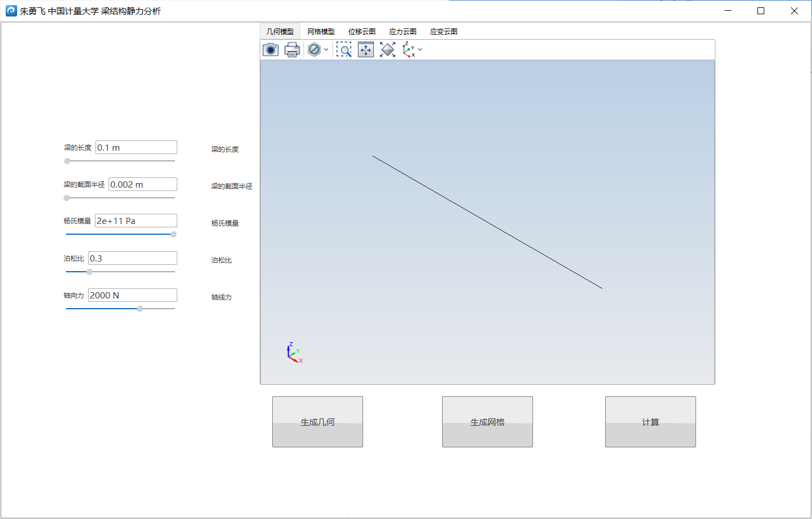Click the 杨氏模量 label beside the viewport

(225, 223)
